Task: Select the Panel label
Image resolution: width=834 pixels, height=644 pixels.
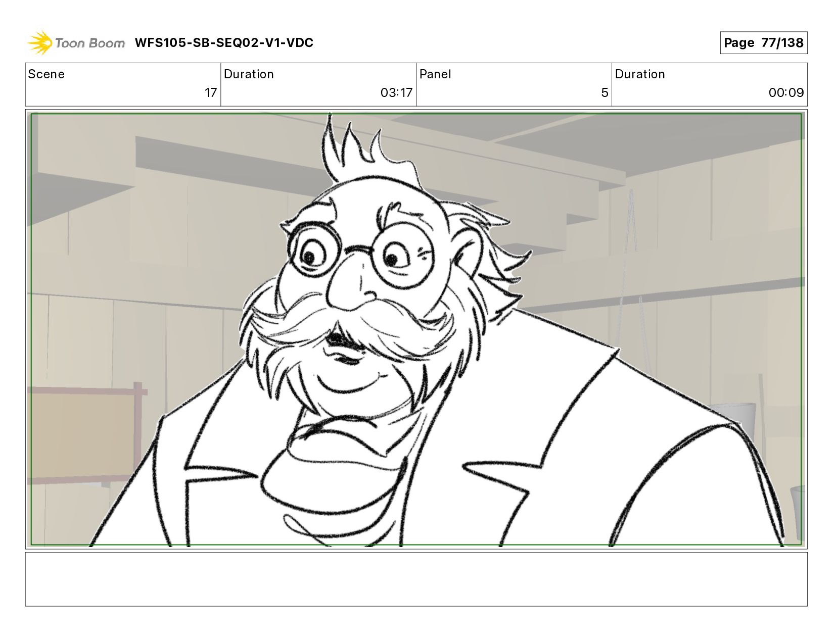Action: [435, 74]
